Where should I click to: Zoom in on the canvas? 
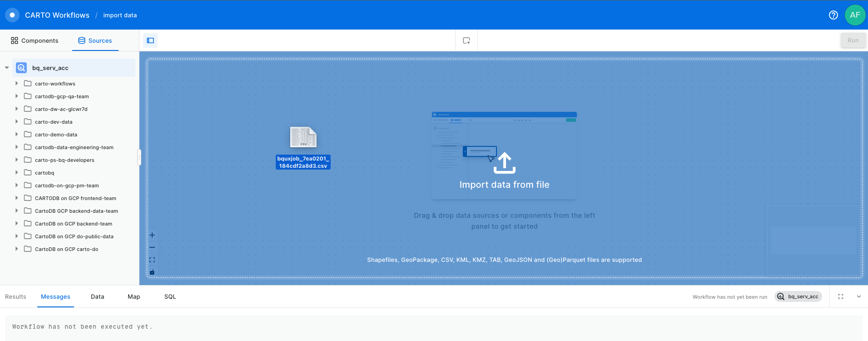coord(152,235)
